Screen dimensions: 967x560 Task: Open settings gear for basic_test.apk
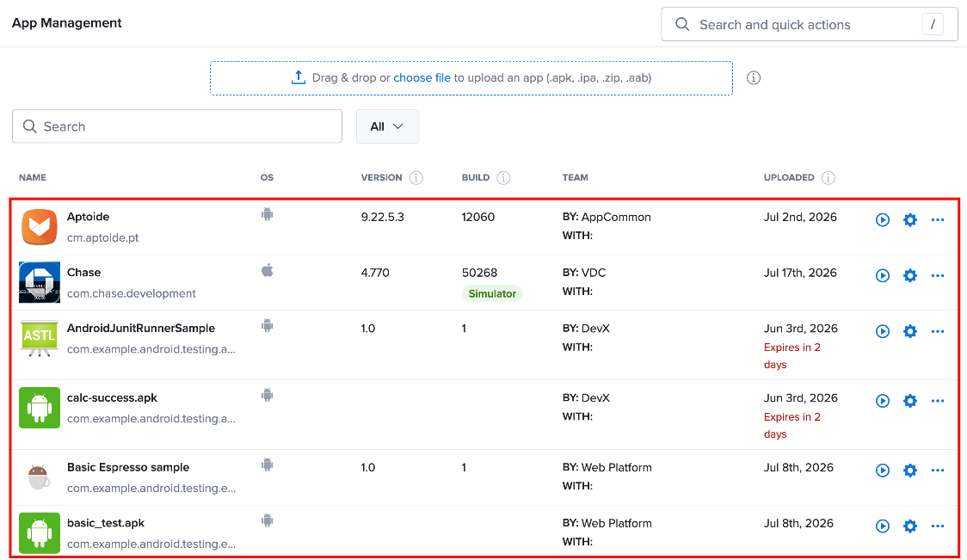(909, 526)
